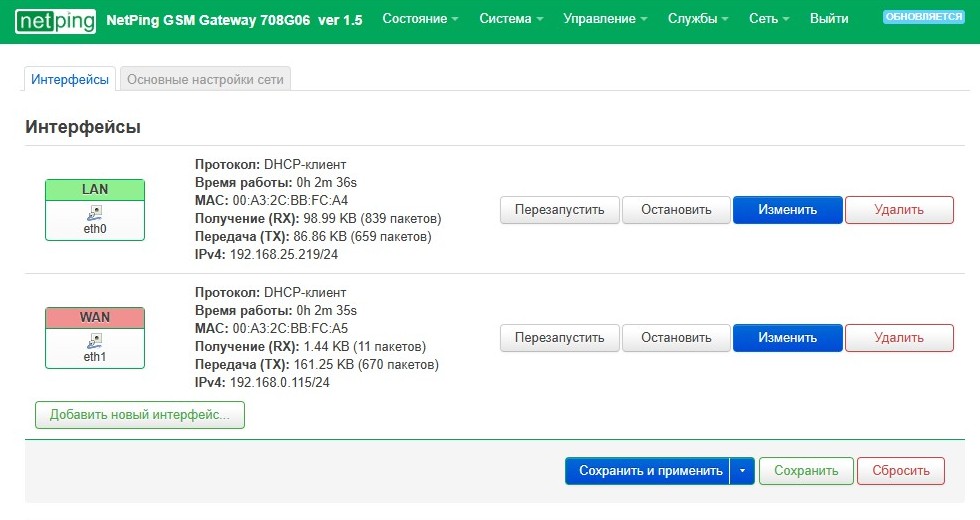
Task: Stop the WAN interface with Остановить
Action: coord(676,338)
